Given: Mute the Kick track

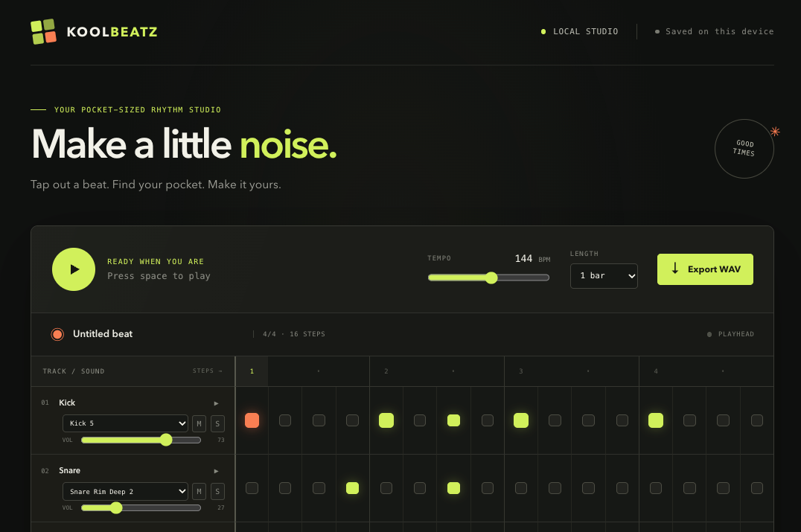Looking at the screenshot, I should coord(199,424).
